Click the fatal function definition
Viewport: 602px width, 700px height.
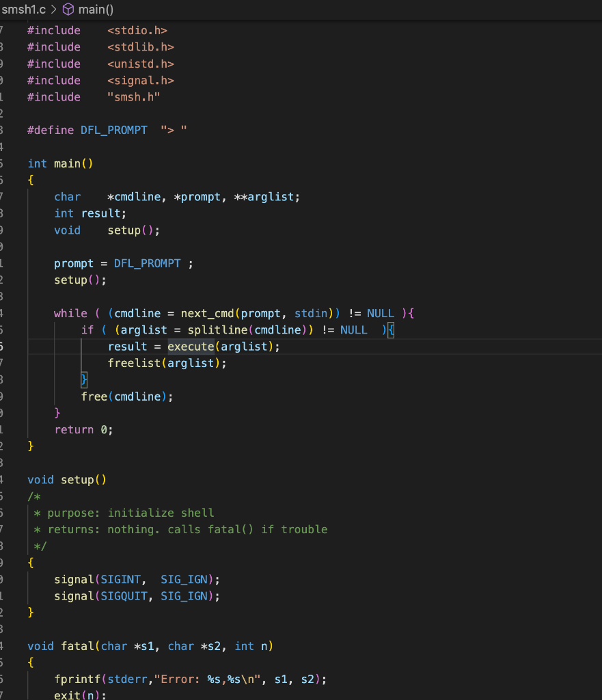[x=77, y=646]
